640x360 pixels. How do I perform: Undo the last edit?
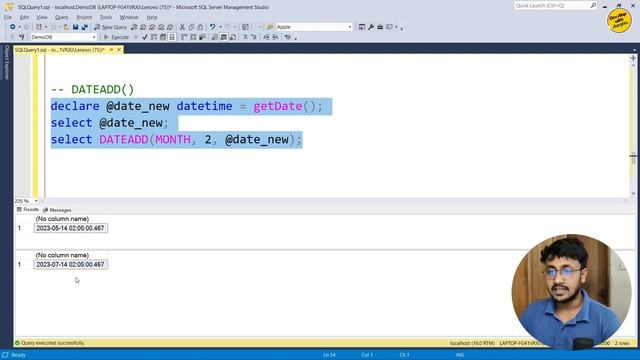[213, 27]
